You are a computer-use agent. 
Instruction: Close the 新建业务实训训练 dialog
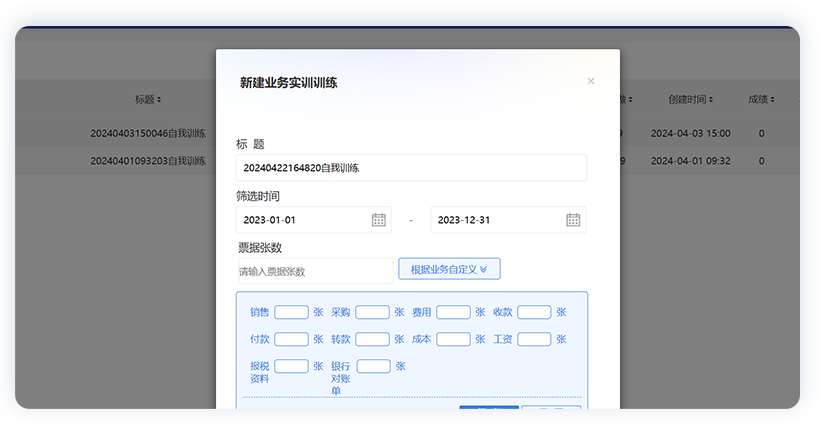click(591, 81)
